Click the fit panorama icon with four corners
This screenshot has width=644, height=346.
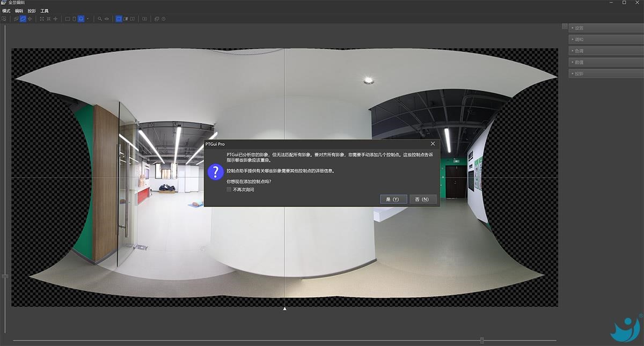(x=42, y=19)
